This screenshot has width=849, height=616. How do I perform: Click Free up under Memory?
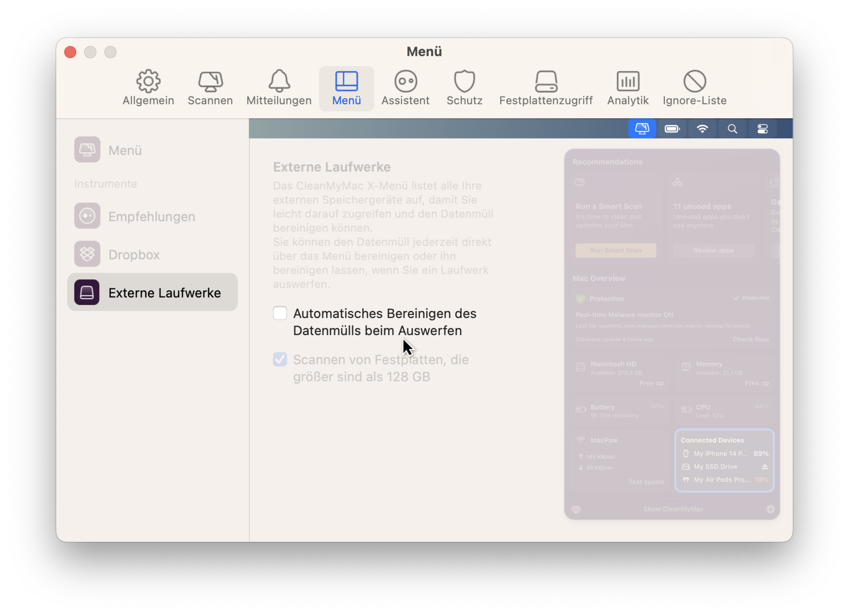coord(757,383)
